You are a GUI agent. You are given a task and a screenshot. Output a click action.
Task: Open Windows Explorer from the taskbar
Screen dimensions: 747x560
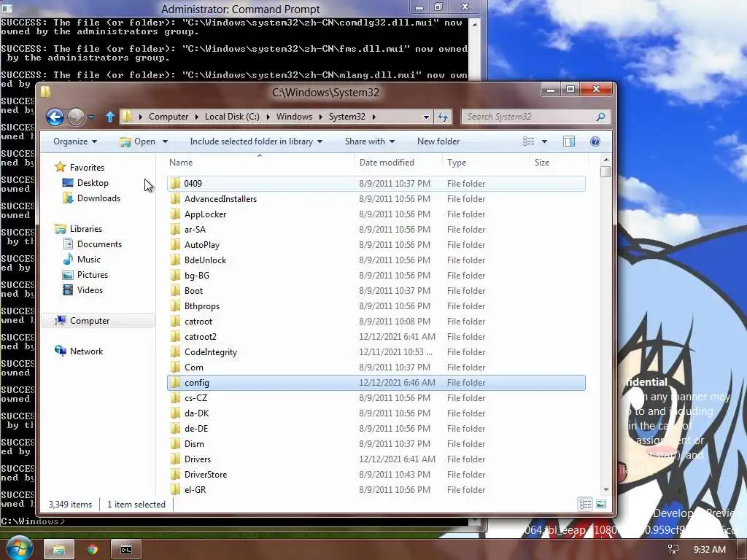click(x=58, y=550)
